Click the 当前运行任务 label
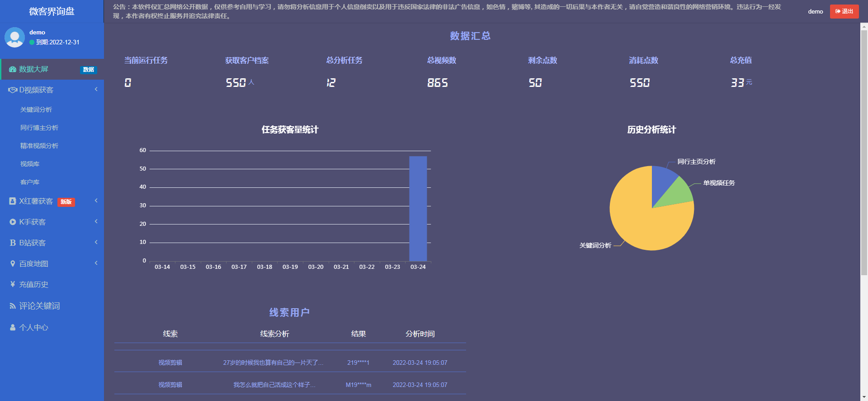 pyautogui.click(x=146, y=60)
